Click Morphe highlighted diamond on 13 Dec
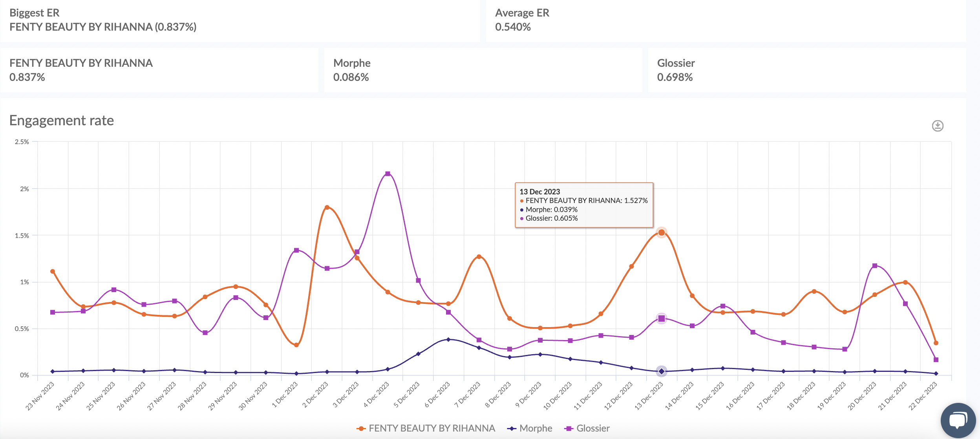Screen dimensions: 980x439 [661, 371]
